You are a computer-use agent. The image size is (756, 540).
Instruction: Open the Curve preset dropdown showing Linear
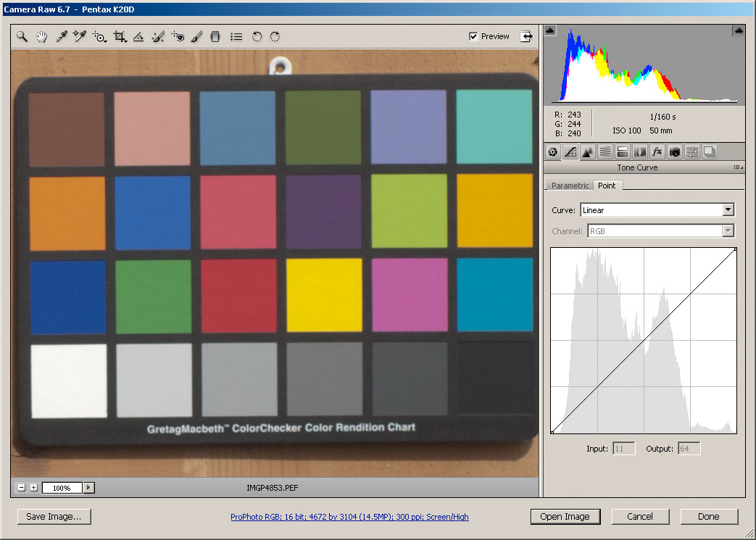[x=657, y=210]
